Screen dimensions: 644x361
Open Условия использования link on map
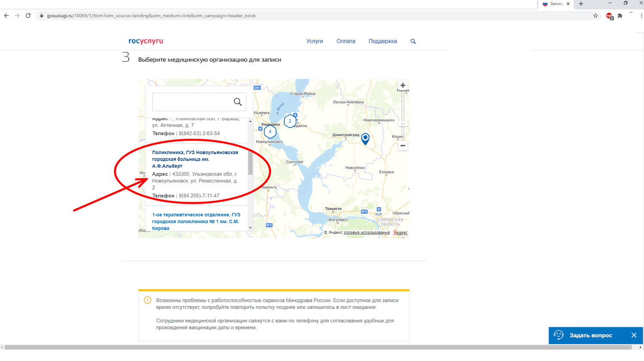pos(367,233)
